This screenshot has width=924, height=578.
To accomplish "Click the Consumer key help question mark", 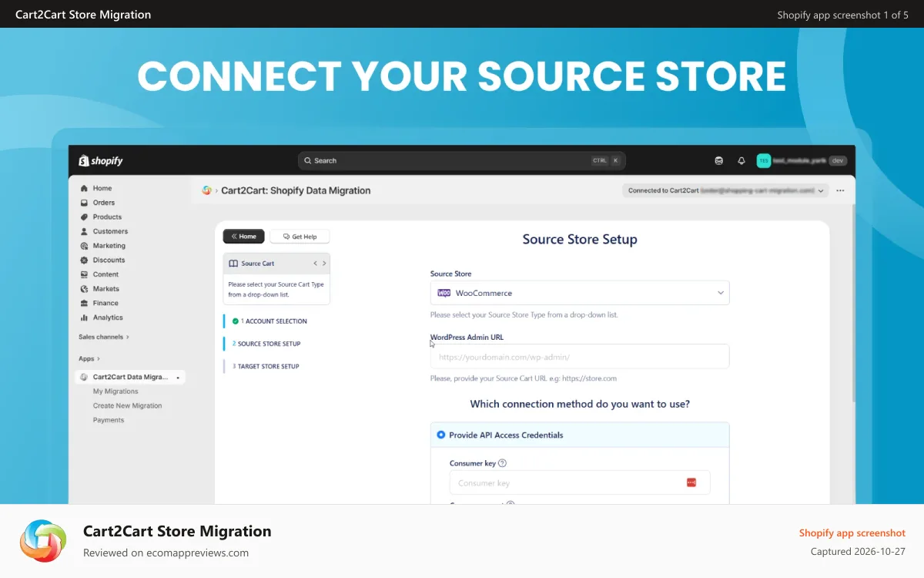I will click(502, 463).
